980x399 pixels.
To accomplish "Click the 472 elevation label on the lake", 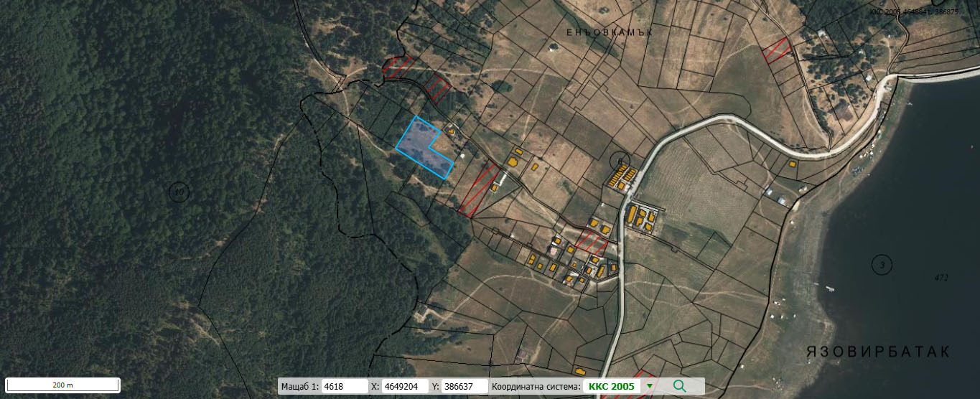I will coord(942,277).
